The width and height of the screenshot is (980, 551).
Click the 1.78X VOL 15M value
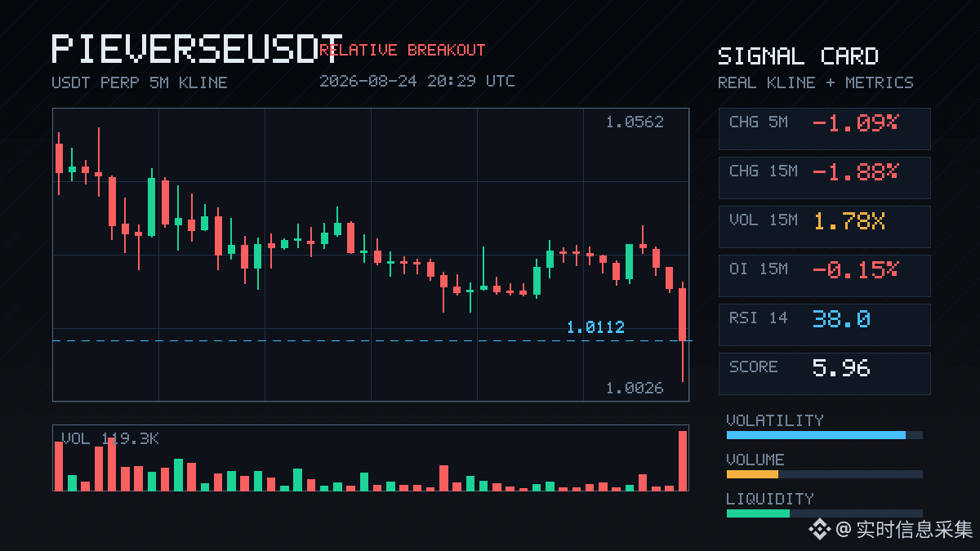pos(849,220)
